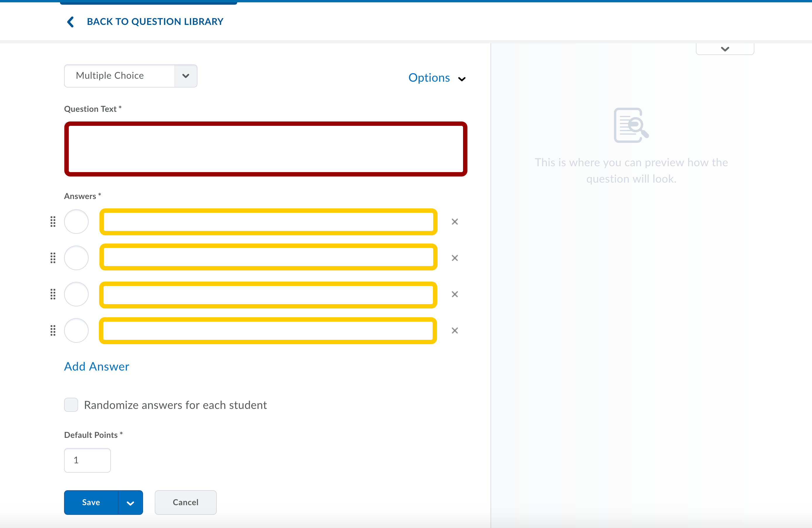812x528 pixels.
Task: Open Multiple Choice question type dropdown
Action: point(186,76)
